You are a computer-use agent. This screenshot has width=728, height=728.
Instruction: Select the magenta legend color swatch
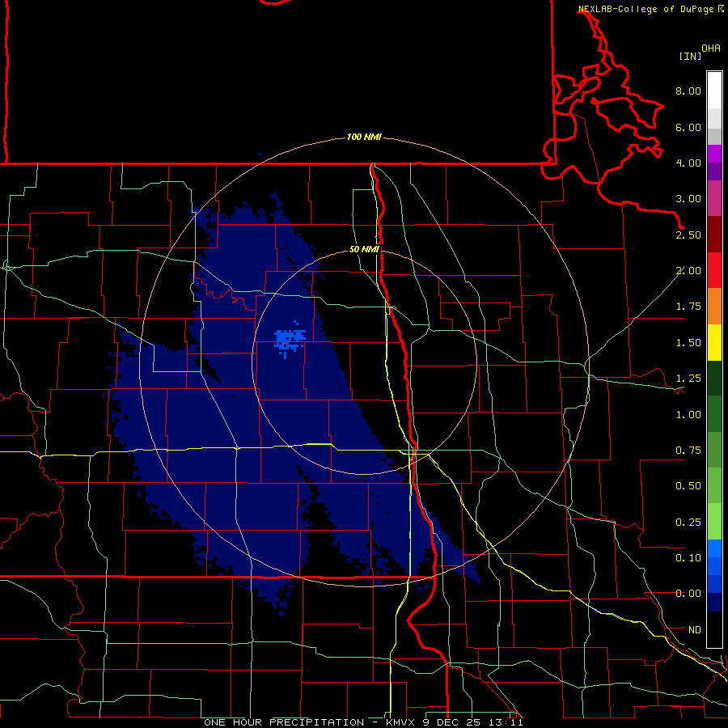pos(714,154)
